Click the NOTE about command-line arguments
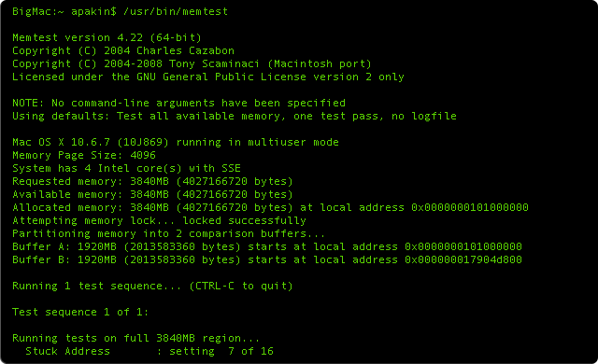Screen dimensions: 598x364 point(178,103)
